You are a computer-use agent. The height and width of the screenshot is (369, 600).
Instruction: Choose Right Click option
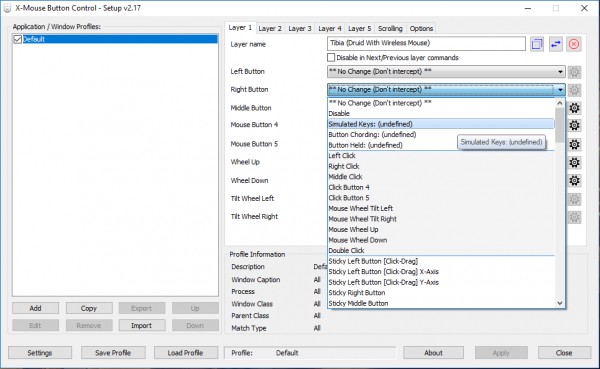(x=441, y=166)
